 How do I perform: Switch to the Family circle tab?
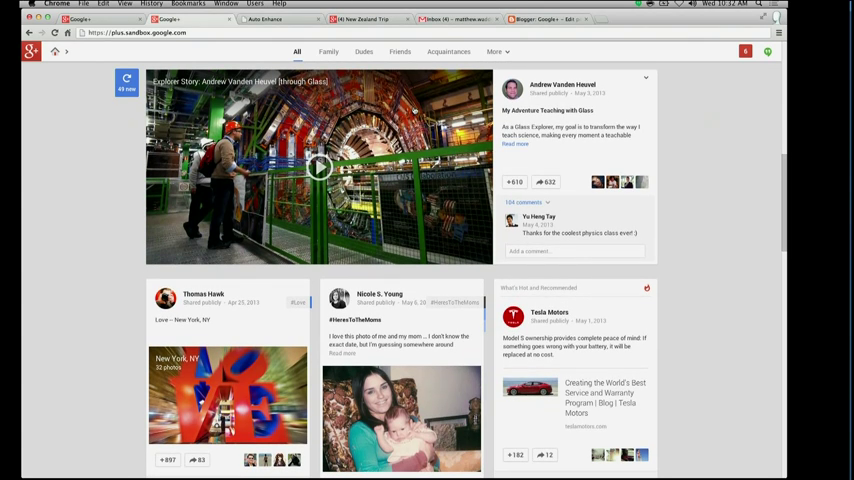click(x=328, y=52)
